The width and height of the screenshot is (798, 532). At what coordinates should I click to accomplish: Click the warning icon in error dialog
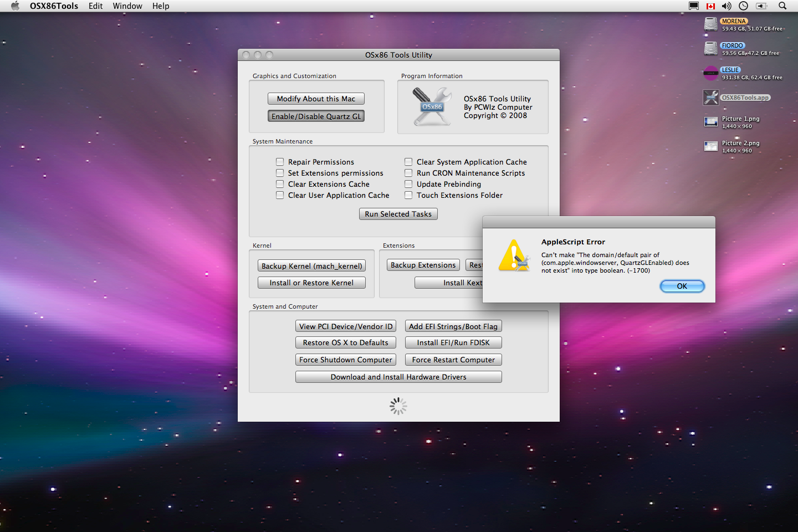[515, 255]
